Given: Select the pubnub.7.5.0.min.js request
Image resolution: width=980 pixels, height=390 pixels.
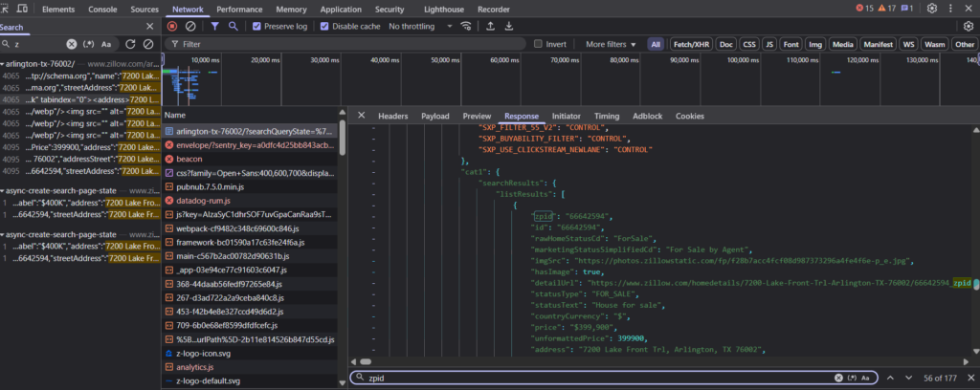Looking at the screenshot, I should [251, 186].
